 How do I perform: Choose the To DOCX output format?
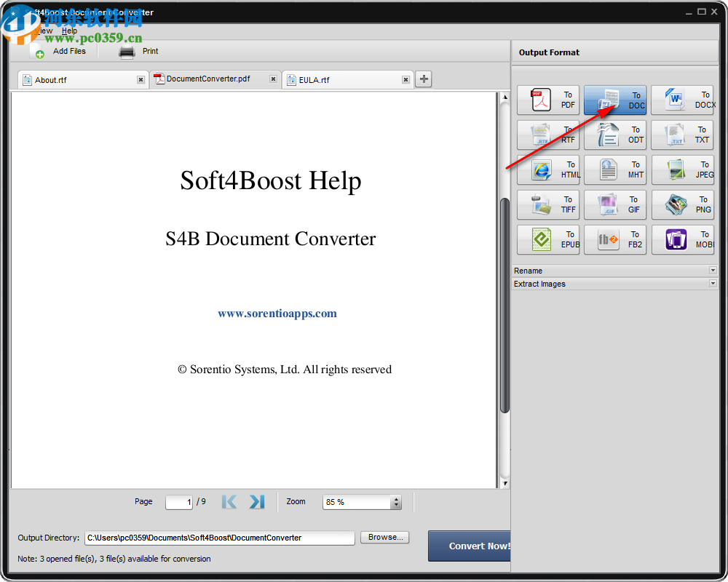(x=682, y=100)
